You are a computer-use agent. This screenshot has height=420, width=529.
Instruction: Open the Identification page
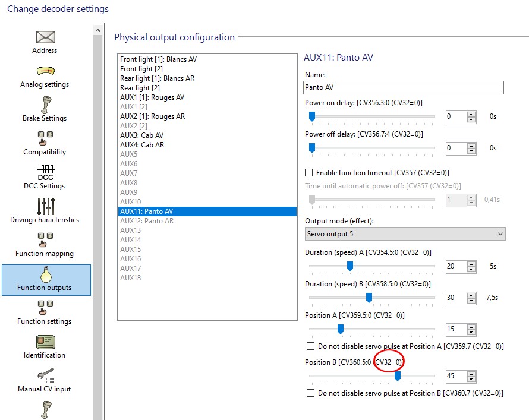[x=45, y=347]
